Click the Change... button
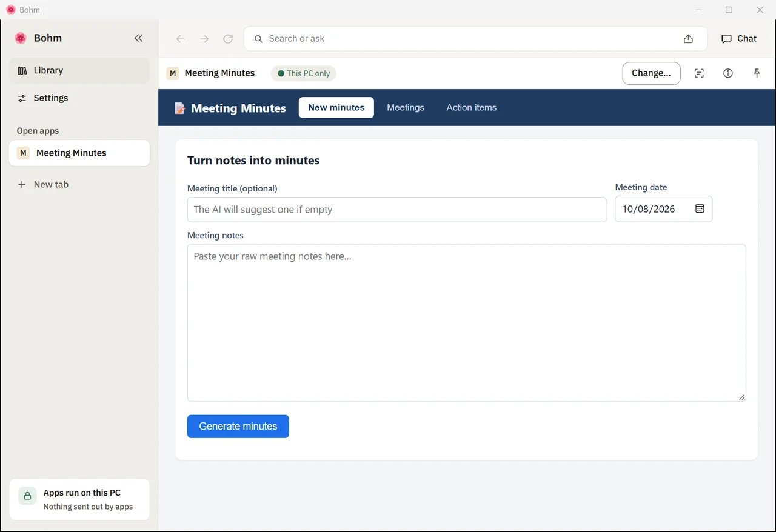Viewport: 776px width, 532px height. pos(651,73)
